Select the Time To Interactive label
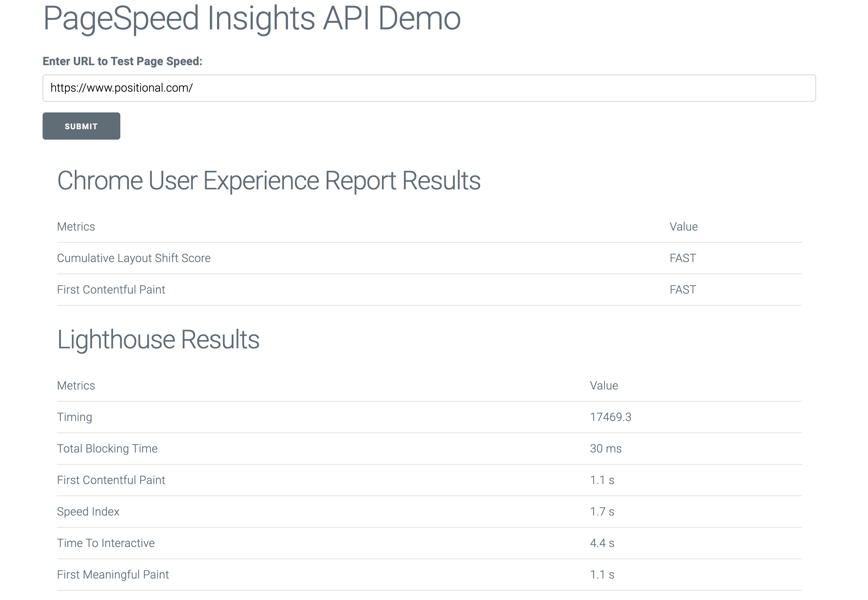Image resolution: width=868 pixels, height=600 pixels. point(106,543)
